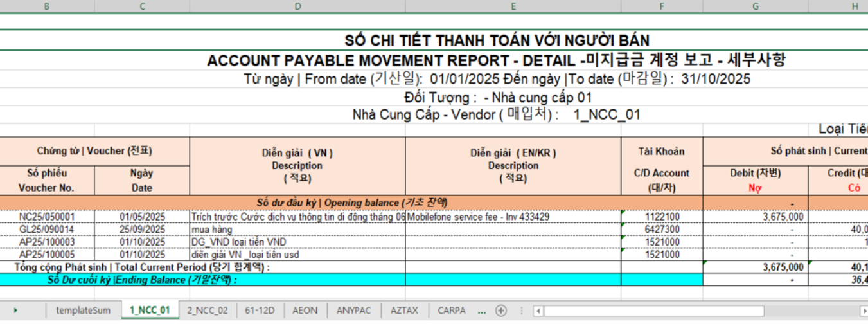
Task: Select the 61-12D sheet tab
Action: (260, 310)
